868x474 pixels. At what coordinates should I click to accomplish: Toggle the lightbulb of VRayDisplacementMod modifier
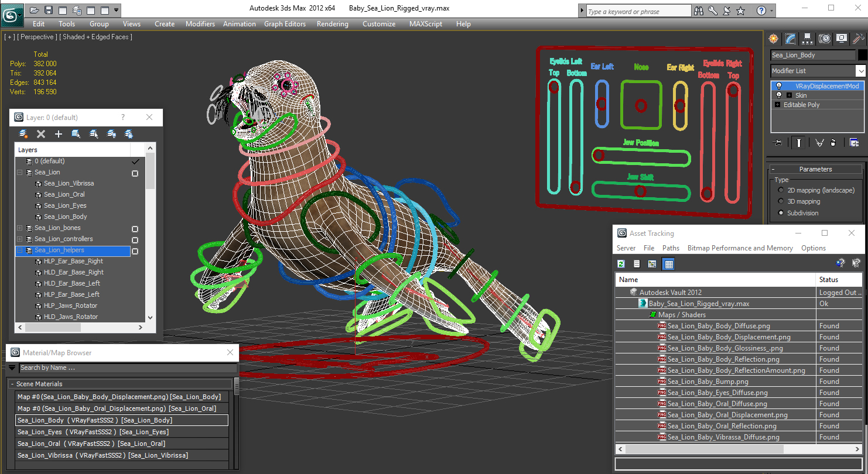tap(778, 86)
